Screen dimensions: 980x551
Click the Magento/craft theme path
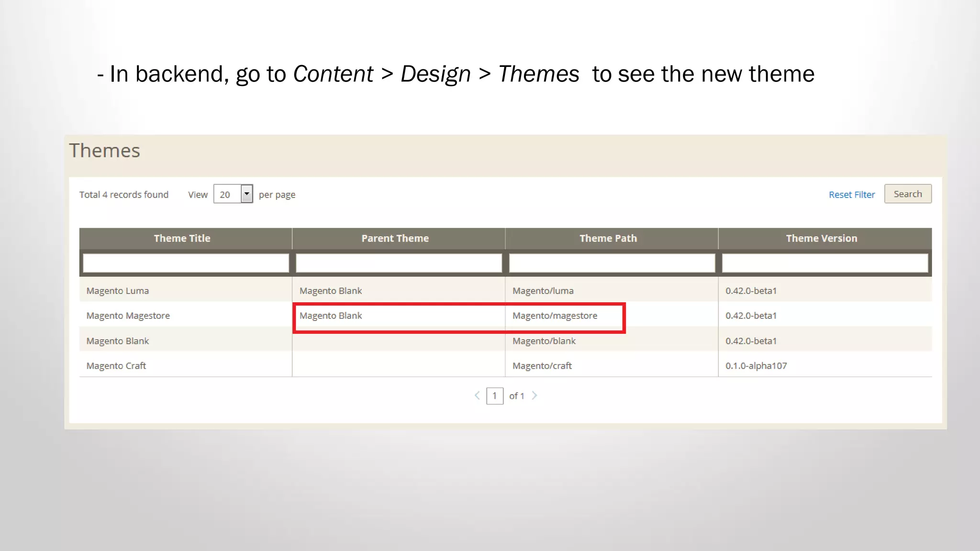(x=542, y=366)
